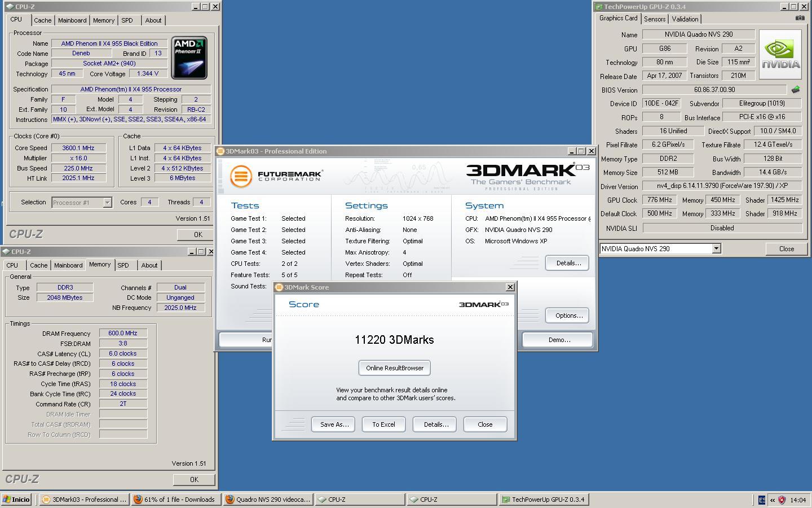Switch to SPD tab in top CPU-Z
Screen dimensions: 812x508
point(127,20)
